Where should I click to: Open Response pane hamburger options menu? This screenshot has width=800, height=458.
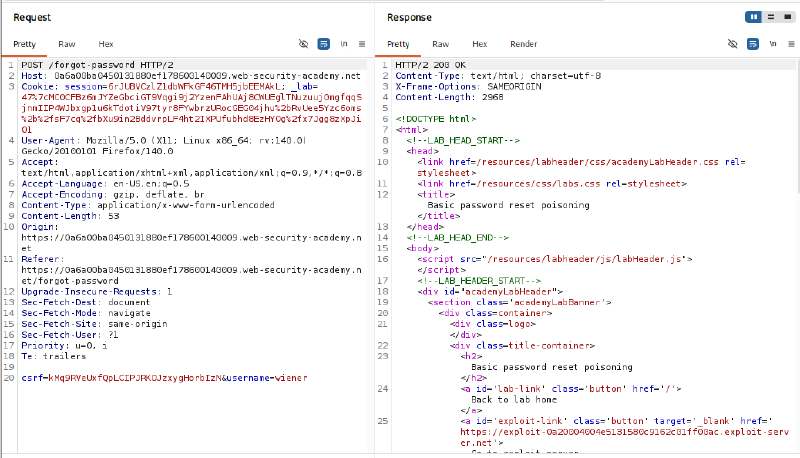791,44
